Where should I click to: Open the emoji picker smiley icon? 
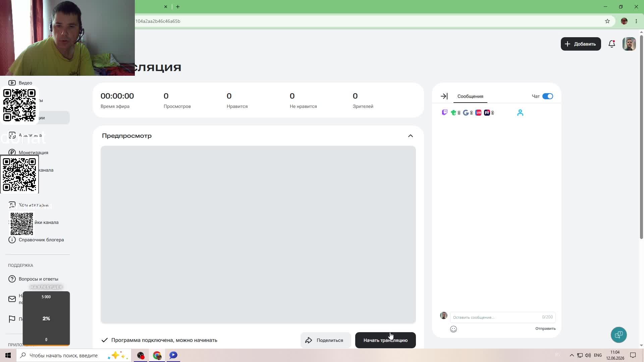point(453,329)
